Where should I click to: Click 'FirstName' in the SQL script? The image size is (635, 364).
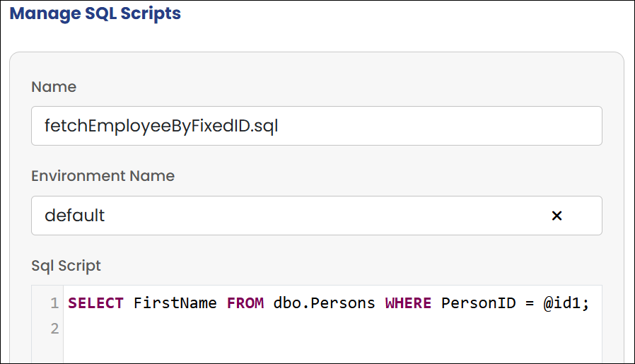[x=175, y=303]
